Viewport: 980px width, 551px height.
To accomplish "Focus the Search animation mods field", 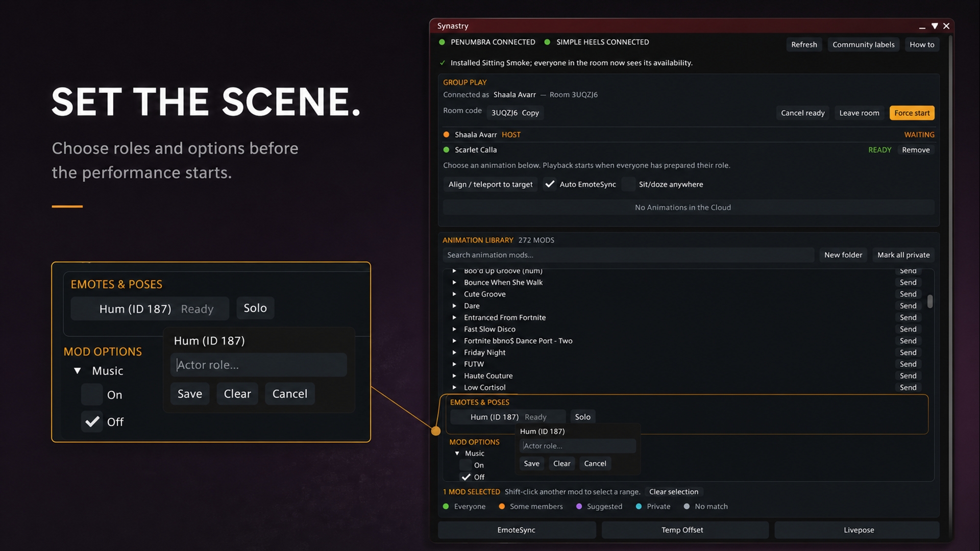I will pos(628,255).
